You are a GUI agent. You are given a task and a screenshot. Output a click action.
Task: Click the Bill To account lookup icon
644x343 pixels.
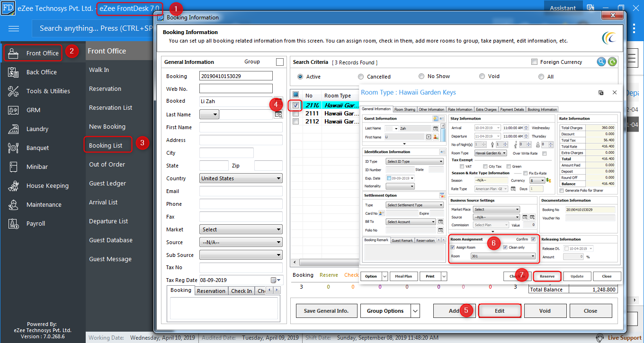[440, 222]
